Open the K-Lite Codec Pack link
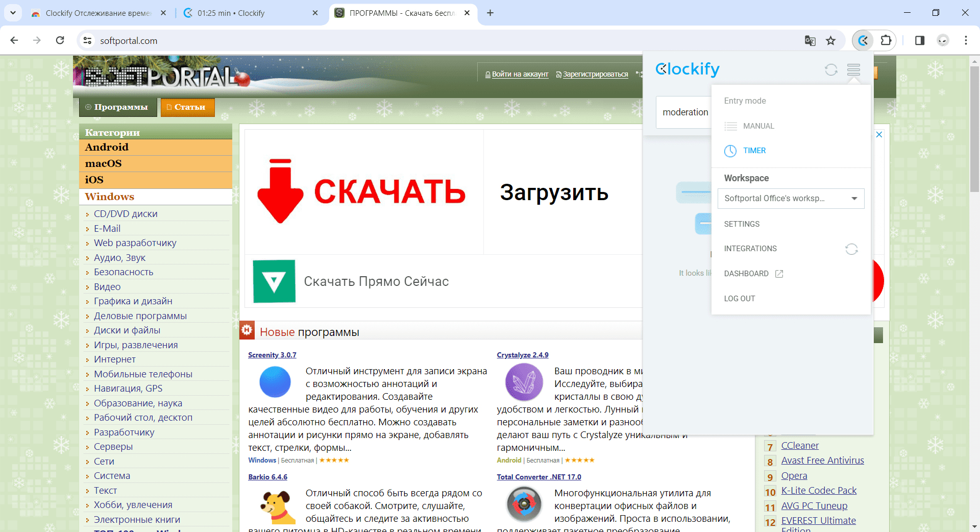980x532 pixels. coord(819,491)
